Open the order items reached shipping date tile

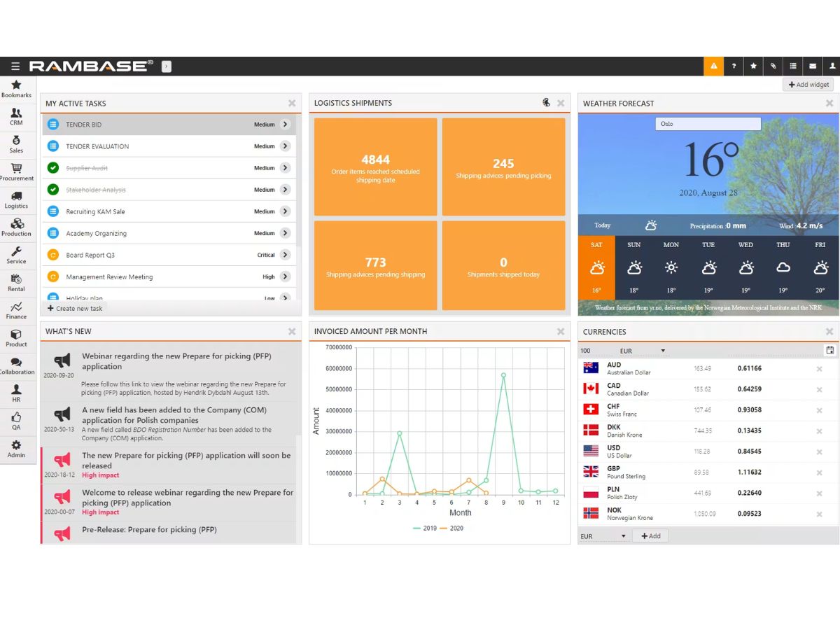[376, 167]
